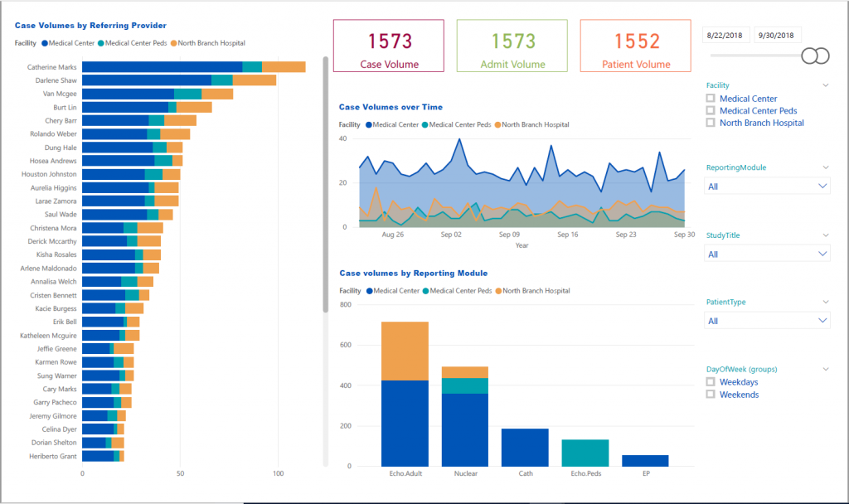This screenshot has width=849, height=504.
Task: Click the Medical Center Peds legend marker on referring provider chart
Action: click(103, 42)
